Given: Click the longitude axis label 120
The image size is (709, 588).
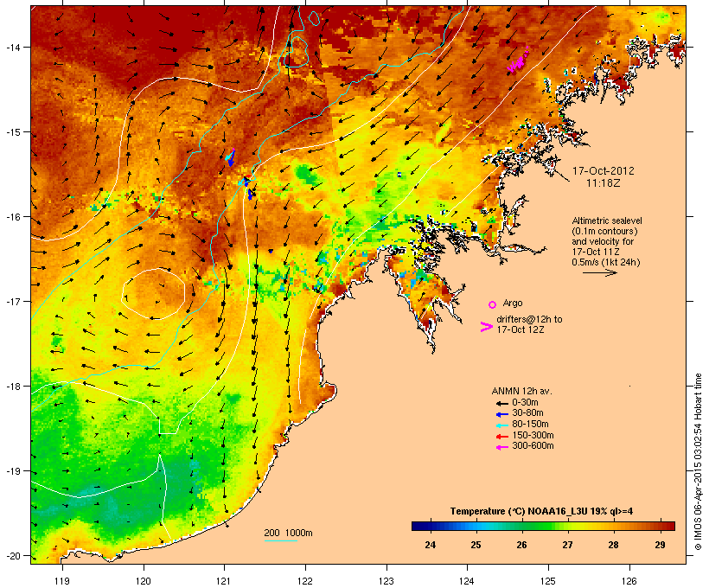Looking at the screenshot, I should [144, 581].
